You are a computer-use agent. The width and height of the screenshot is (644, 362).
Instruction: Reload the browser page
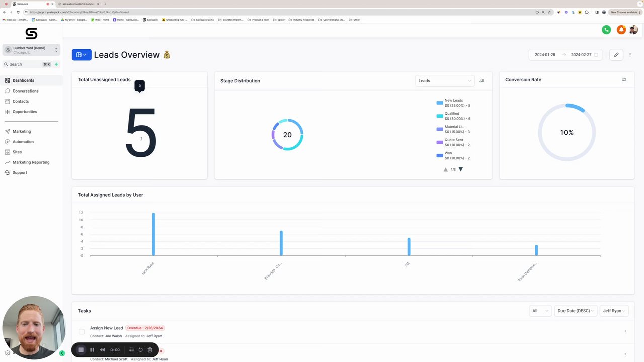18,12
